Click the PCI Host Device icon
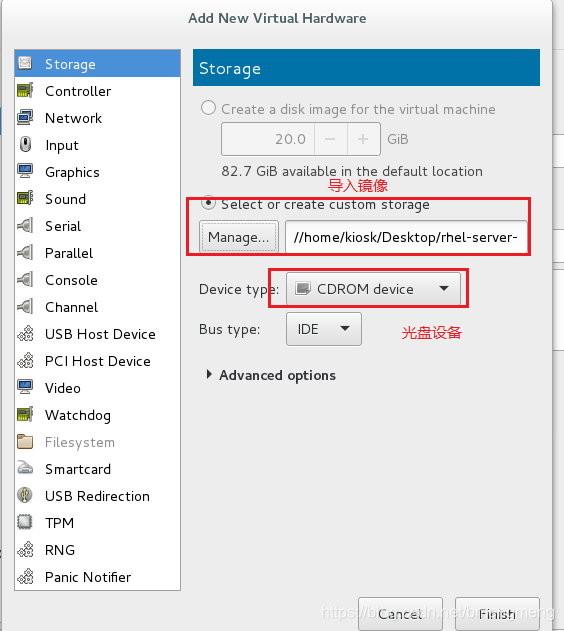 pos(25,360)
